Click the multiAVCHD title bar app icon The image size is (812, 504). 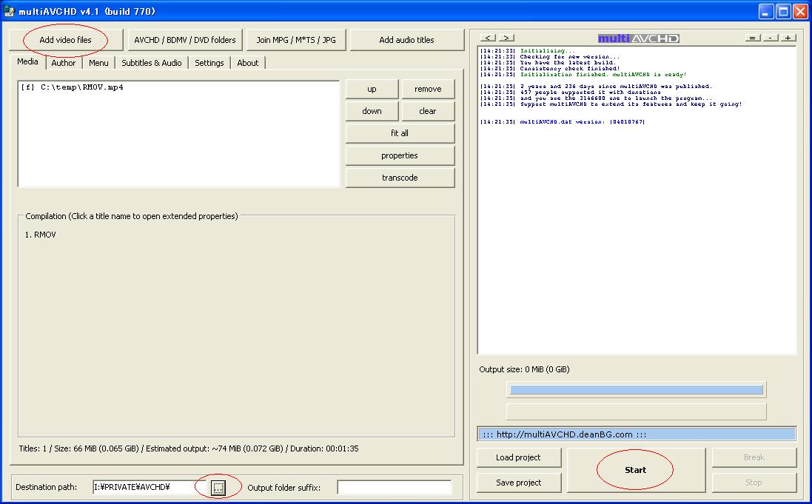(x=9, y=11)
